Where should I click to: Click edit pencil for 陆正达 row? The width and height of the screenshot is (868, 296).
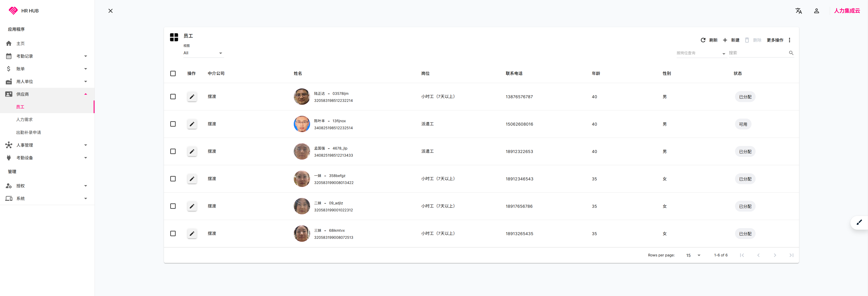(192, 97)
